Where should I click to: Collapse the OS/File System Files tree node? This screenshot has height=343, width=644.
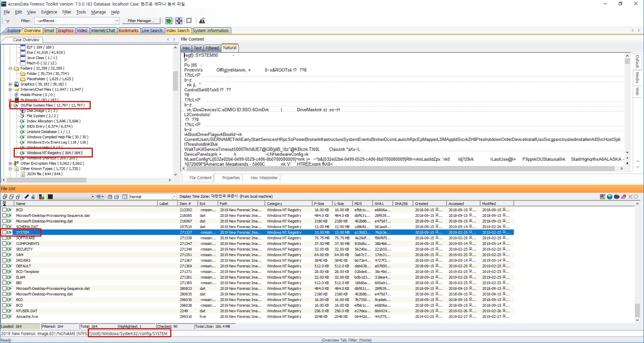10,105
